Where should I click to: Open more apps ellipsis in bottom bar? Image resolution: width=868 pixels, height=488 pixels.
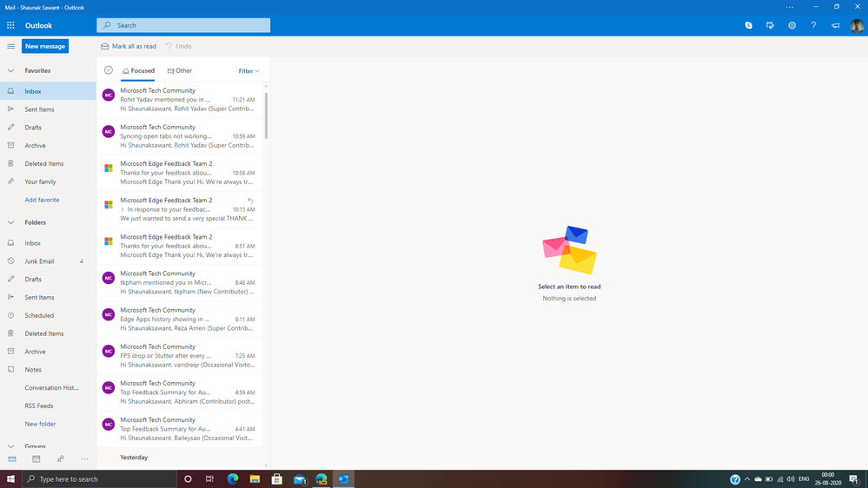84,458
